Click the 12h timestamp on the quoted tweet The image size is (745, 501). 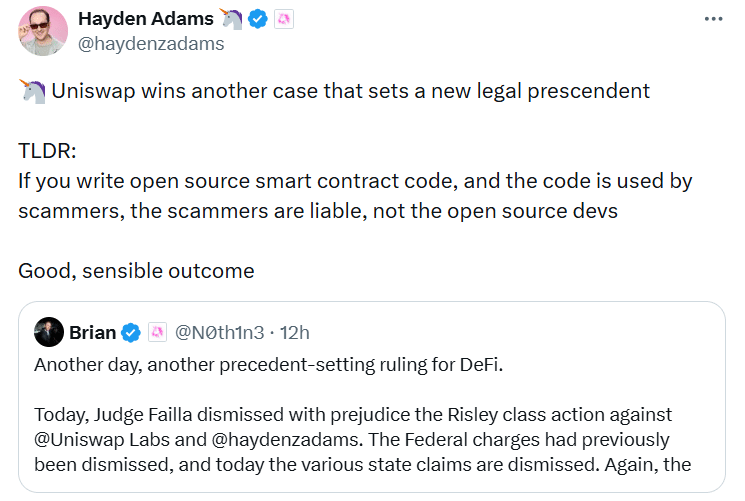(x=293, y=332)
